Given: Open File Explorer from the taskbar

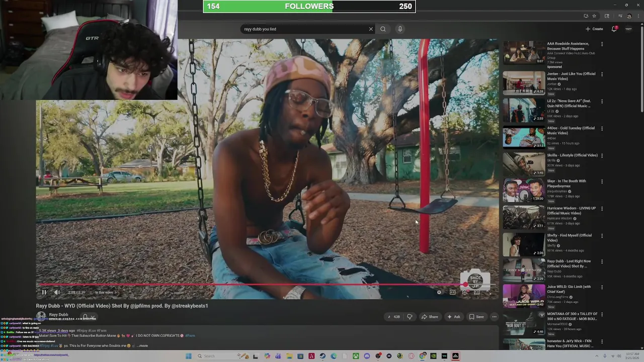Looking at the screenshot, I should tap(289, 356).
